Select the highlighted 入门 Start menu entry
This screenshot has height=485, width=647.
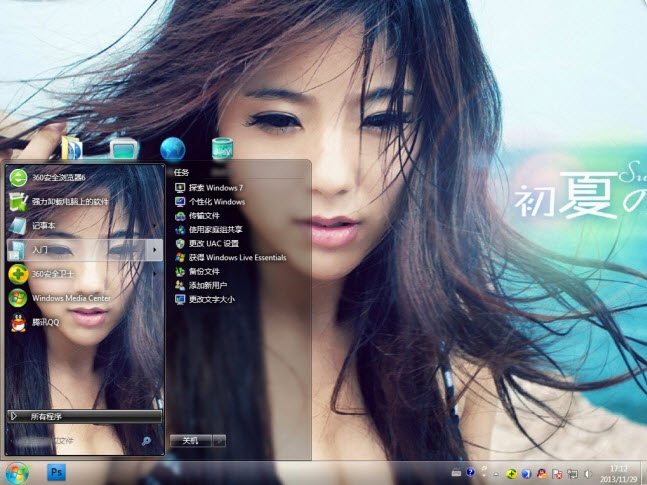tap(85, 250)
